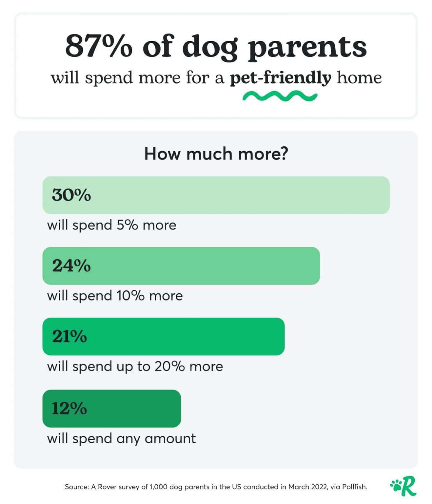Click the "will spend 5% more" caption

(x=112, y=225)
